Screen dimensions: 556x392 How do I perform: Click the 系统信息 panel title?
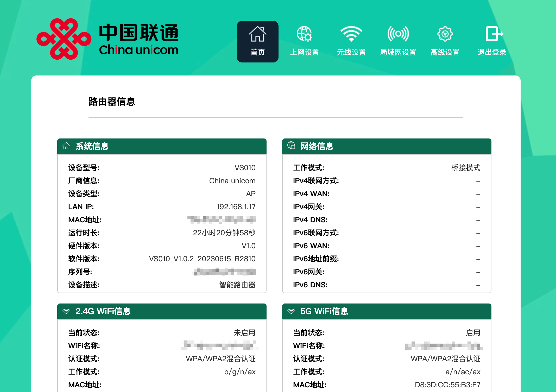coord(92,146)
